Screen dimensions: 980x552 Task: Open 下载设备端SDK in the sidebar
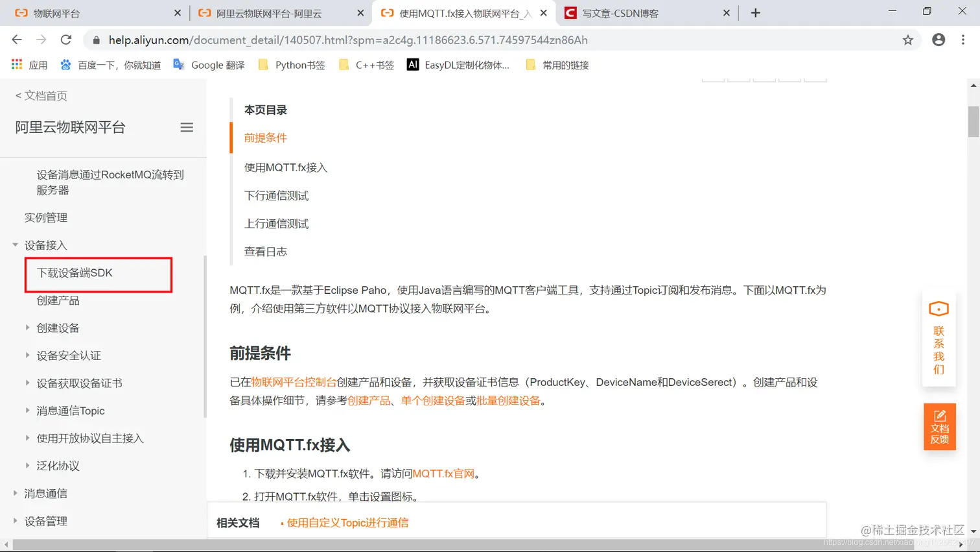pos(75,273)
